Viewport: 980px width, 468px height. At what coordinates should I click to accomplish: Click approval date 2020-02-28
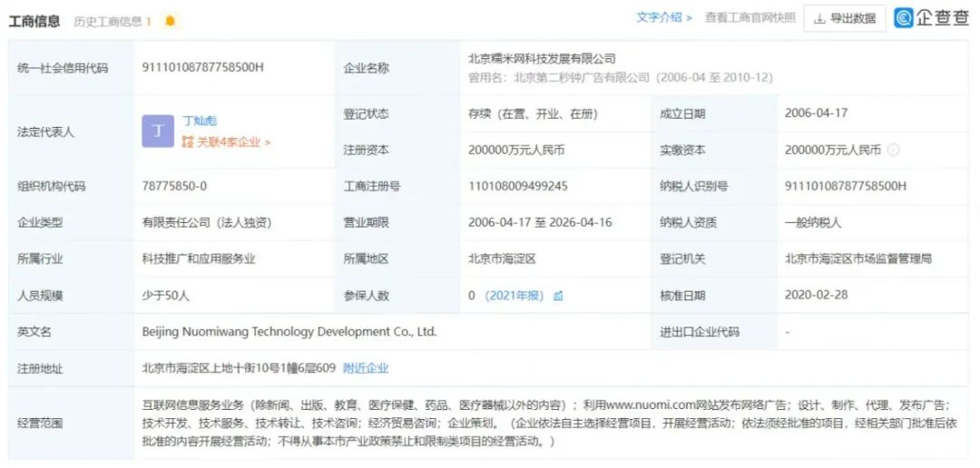pyautogui.click(x=817, y=295)
